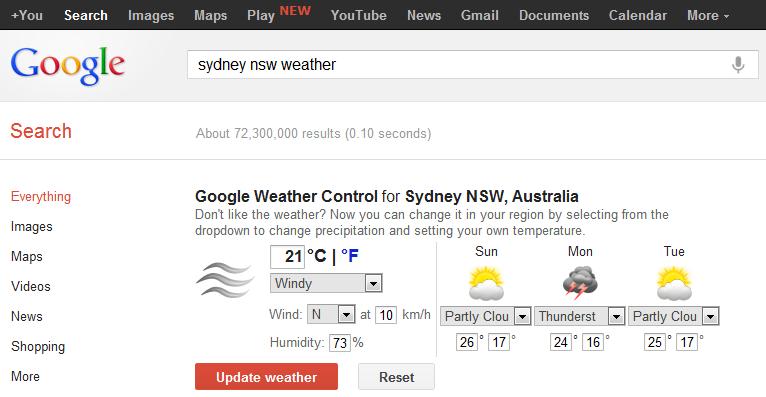Click the current temperature field showing 21
This screenshot has width=766, height=397.
coord(287,256)
